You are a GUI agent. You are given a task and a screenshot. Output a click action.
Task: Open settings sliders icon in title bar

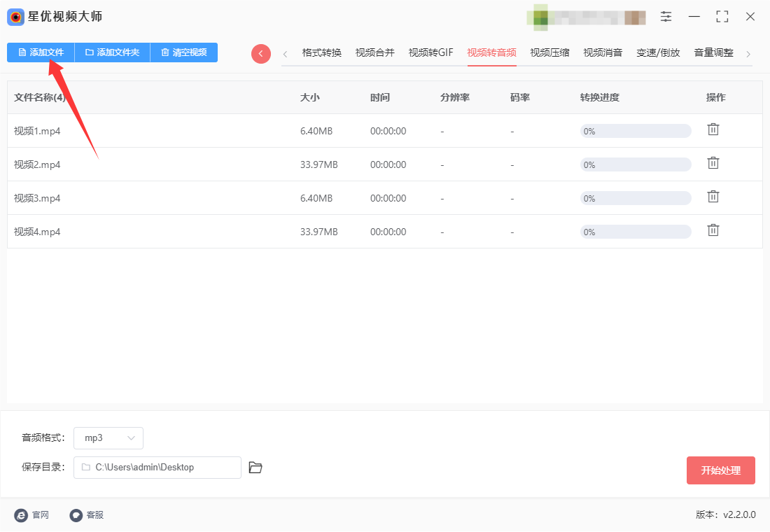[x=666, y=17]
